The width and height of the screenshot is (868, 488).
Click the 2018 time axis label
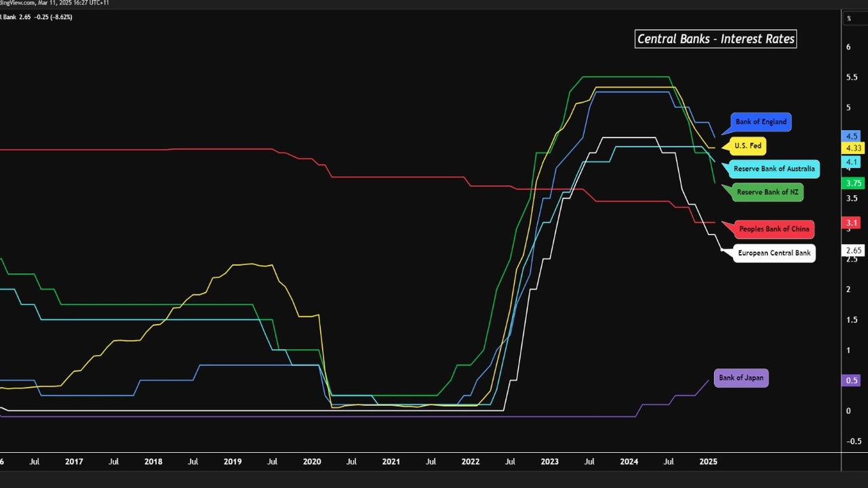[x=153, y=462]
